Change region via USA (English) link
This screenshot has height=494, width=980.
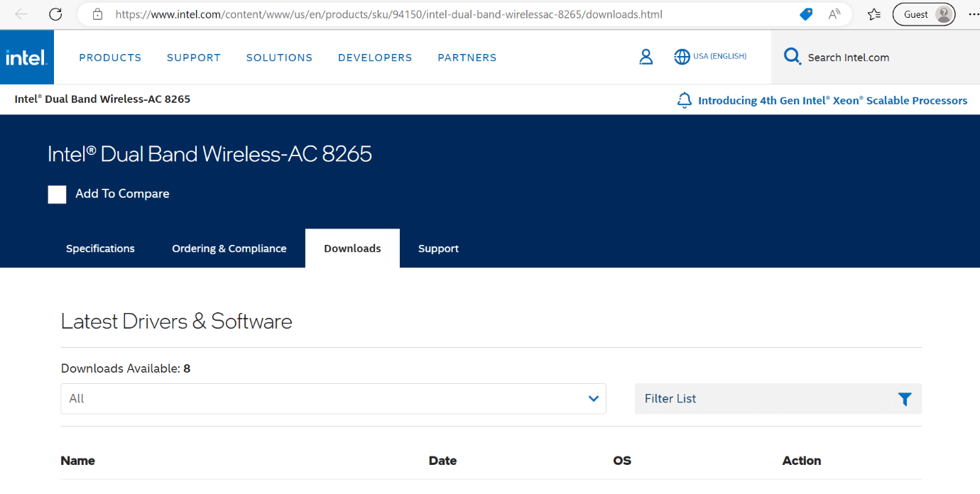click(720, 57)
